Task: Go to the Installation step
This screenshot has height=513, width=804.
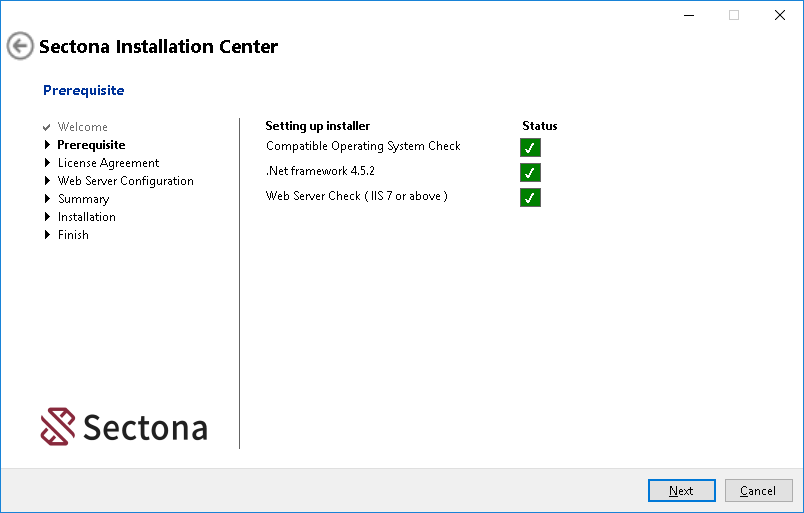Action: [x=86, y=217]
